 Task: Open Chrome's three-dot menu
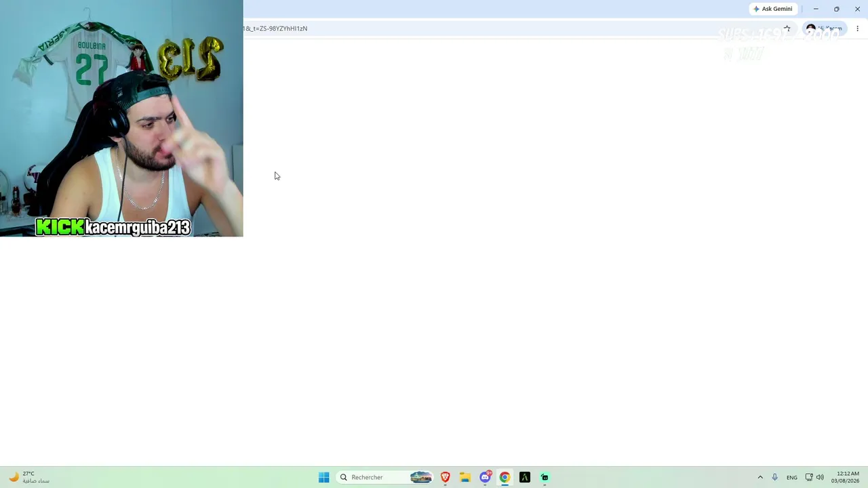pos(857,28)
